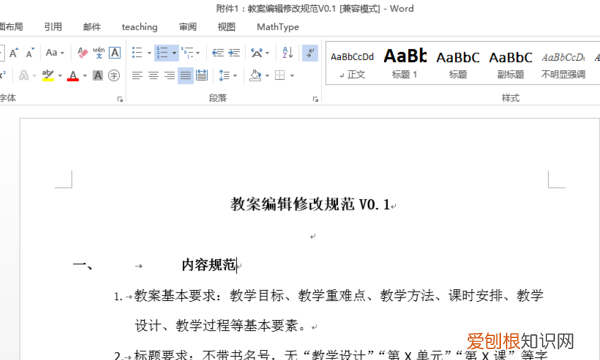Apply the 不明显强调 style

point(563,64)
